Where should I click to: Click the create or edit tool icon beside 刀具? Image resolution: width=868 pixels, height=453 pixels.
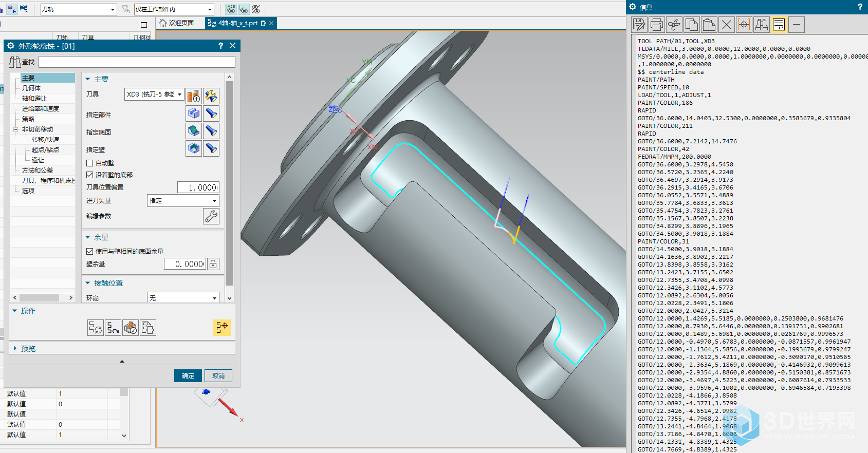coord(194,96)
